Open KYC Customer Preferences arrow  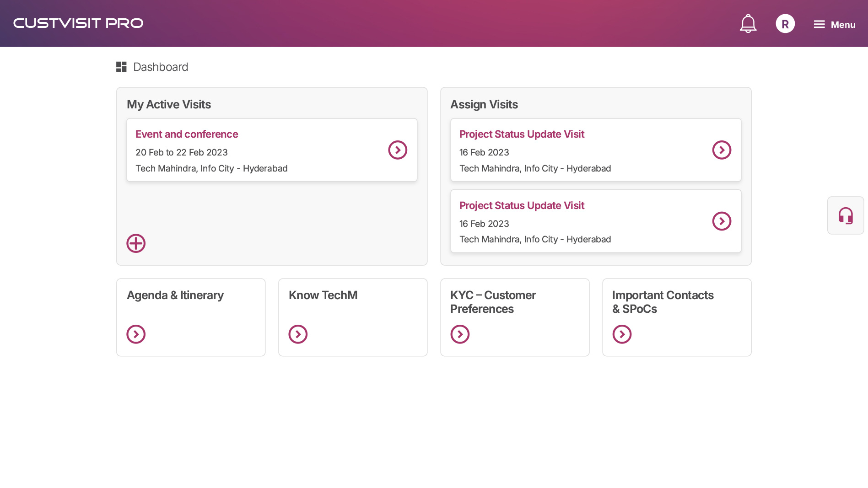460,334
